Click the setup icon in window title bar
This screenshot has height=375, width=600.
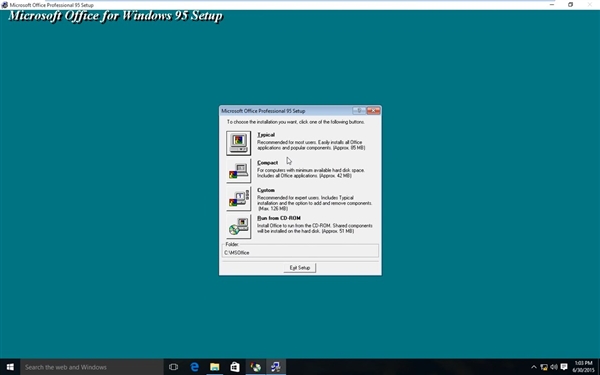pos(5,5)
